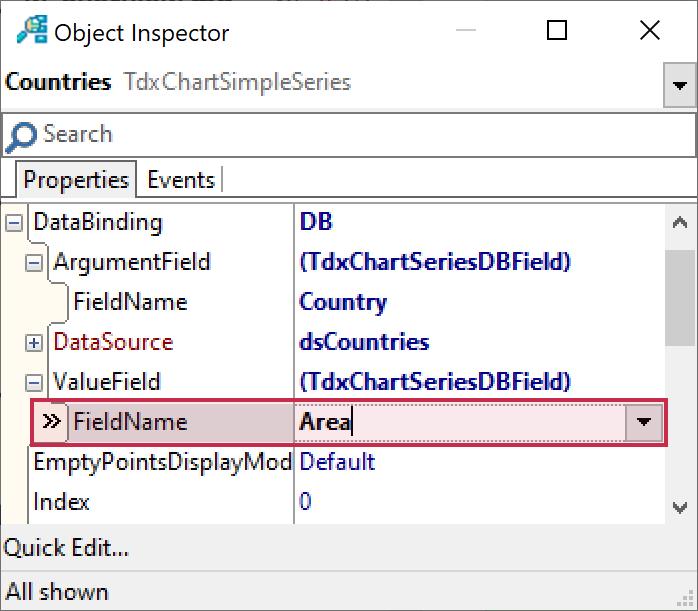Click the Country FieldName value

(343, 302)
